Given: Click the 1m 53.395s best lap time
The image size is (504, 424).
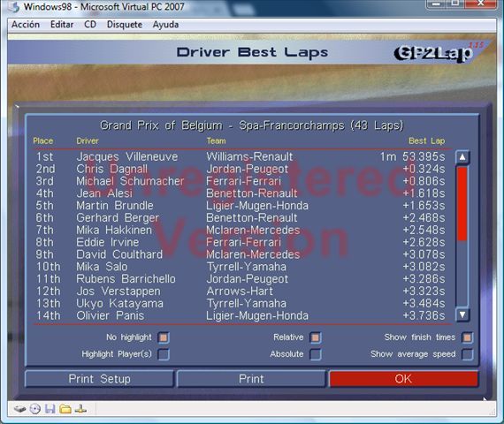Looking at the screenshot, I should pos(412,156).
